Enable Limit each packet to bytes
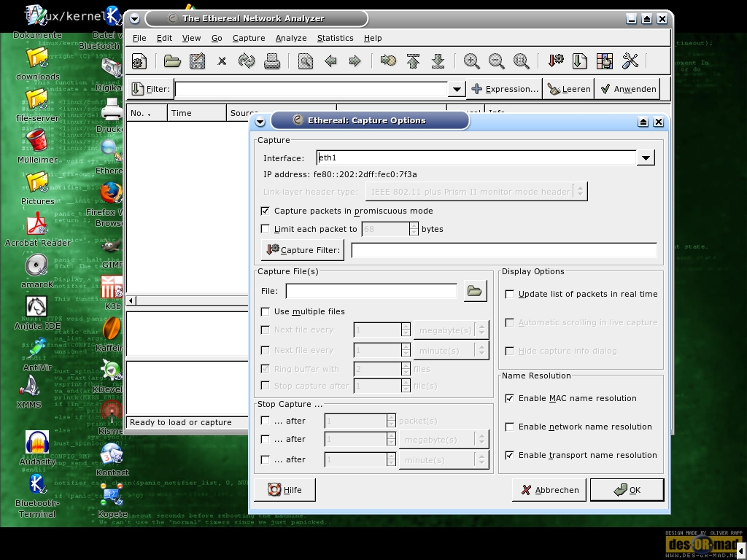Viewport: 747px width, 560px height. click(266, 228)
